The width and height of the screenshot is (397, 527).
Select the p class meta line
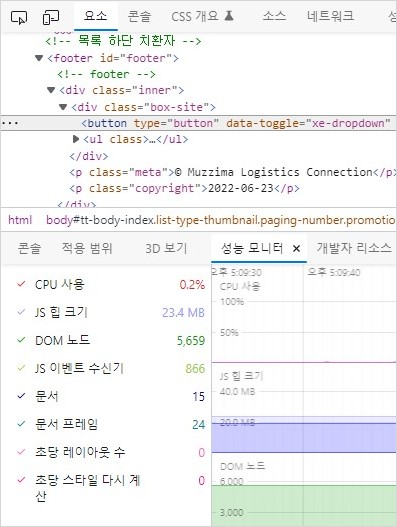(x=232, y=172)
